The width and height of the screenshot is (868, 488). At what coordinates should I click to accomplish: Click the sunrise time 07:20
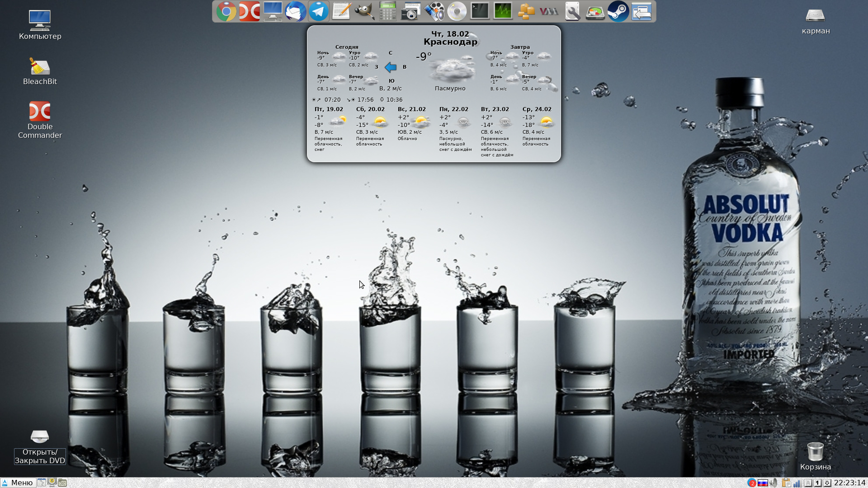[332, 100]
